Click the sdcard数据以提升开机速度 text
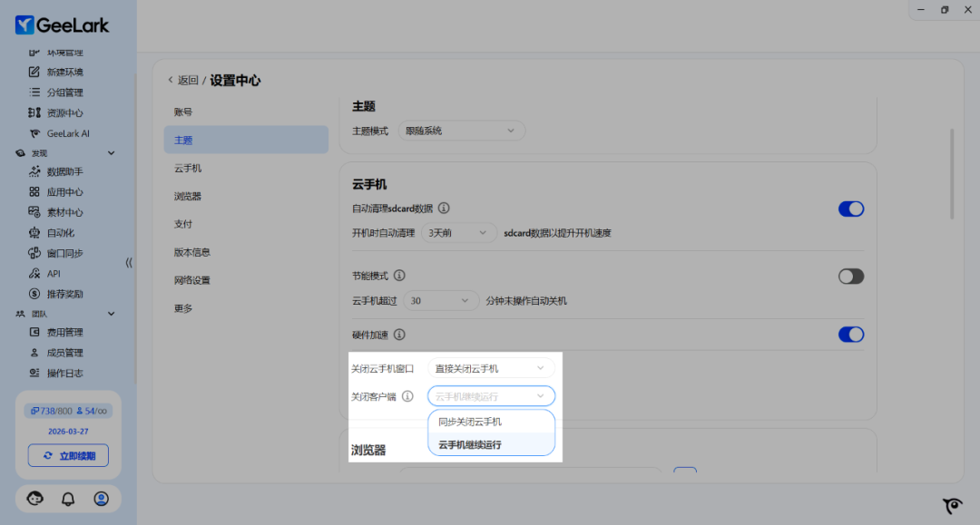The width and height of the screenshot is (980, 525). (557, 233)
